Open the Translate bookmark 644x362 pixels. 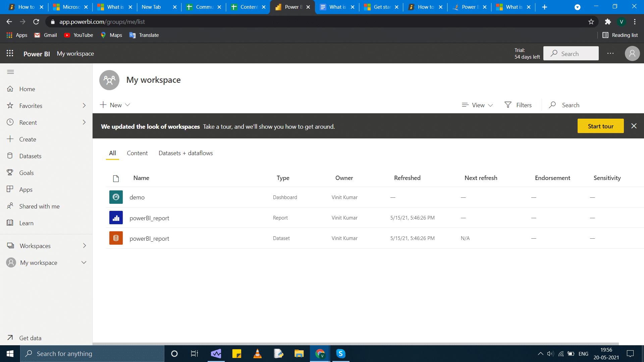(144, 35)
